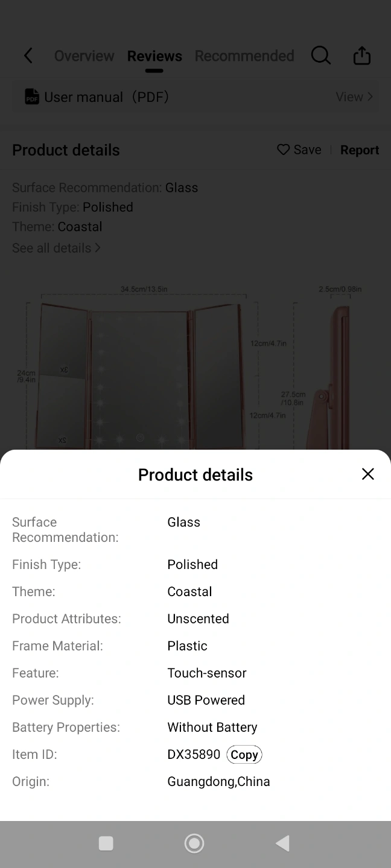Tap the share icon

click(x=361, y=56)
